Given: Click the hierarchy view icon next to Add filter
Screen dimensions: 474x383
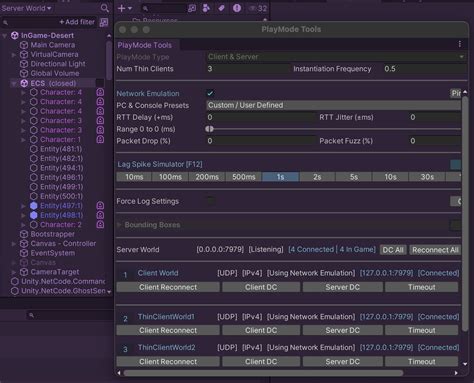Looking at the screenshot, I should pos(104,22).
